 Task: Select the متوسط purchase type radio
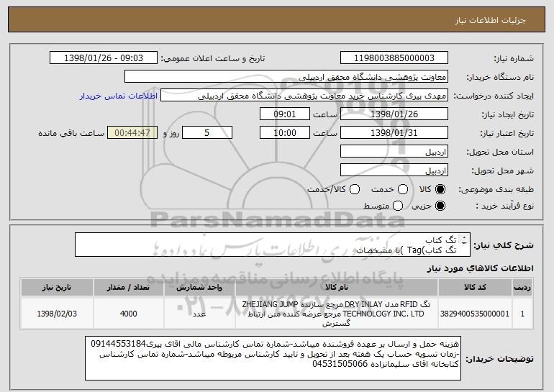tap(398, 206)
